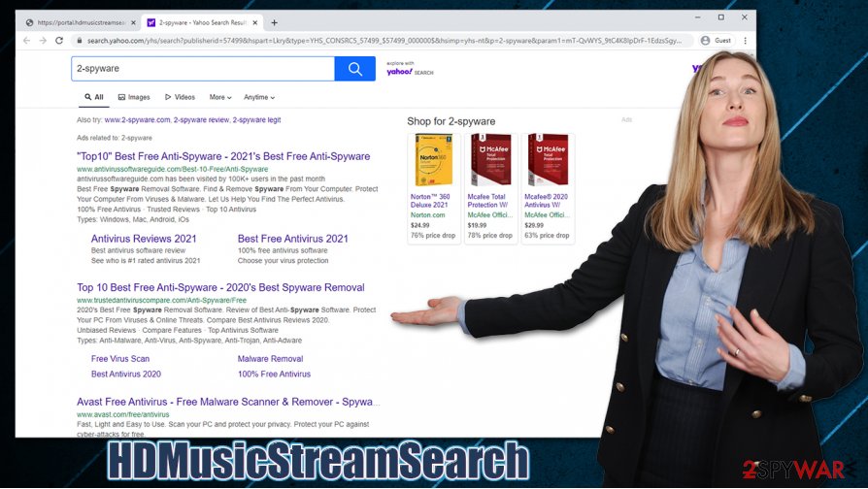Click Norton 360 Deluxe product image
Screen dimensions: 868x489
(434, 161)
